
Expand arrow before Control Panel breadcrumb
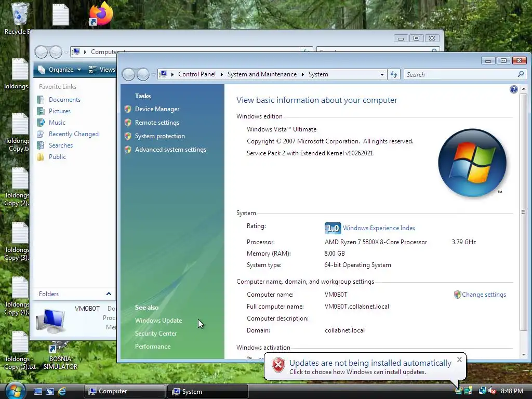pos(172,74)
